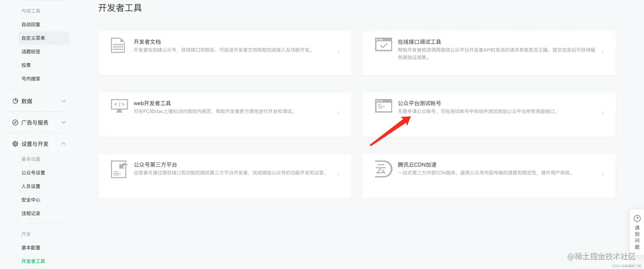Click the 公众平台测试帐号 description text

478,112
